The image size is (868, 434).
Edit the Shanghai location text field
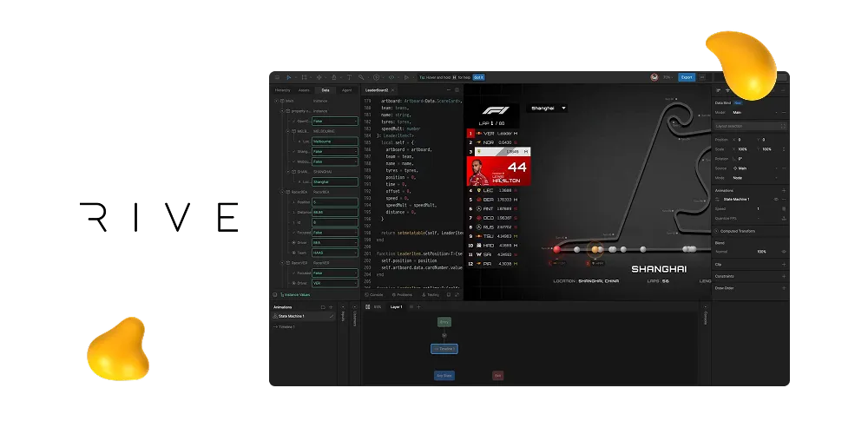pos(335,181)
